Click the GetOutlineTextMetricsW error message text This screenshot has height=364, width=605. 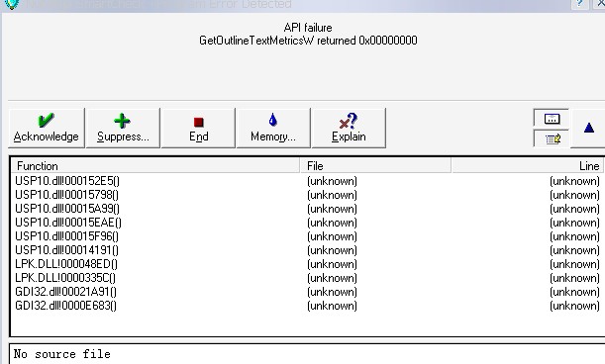click(308, 41)
